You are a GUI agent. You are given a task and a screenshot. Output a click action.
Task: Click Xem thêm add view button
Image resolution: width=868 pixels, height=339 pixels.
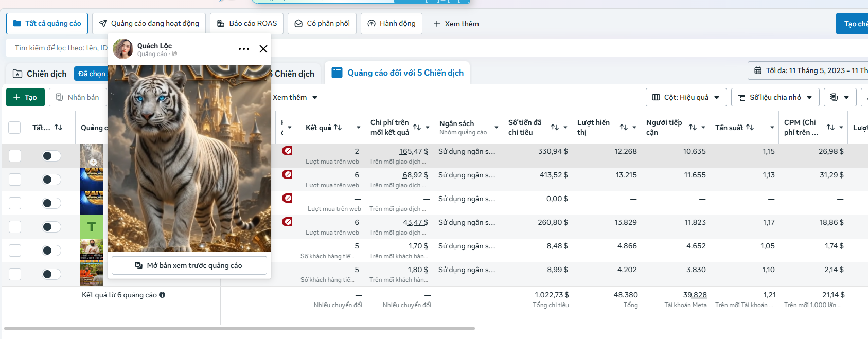[x=456, y=24]
